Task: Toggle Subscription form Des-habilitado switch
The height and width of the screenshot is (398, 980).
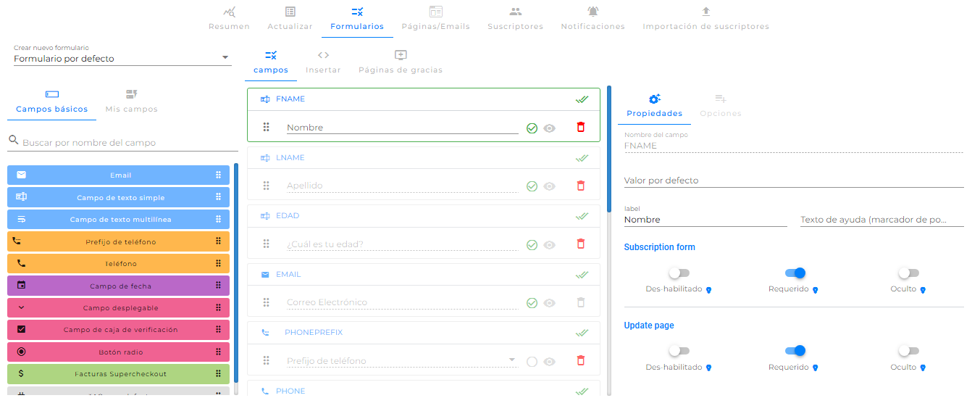Action: pos(679,273)
